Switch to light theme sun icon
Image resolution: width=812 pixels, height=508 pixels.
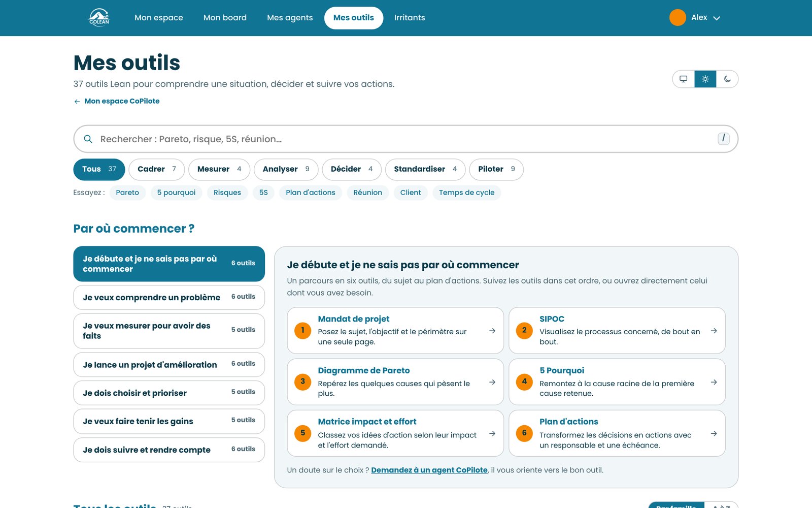click(x=705, y=79)
